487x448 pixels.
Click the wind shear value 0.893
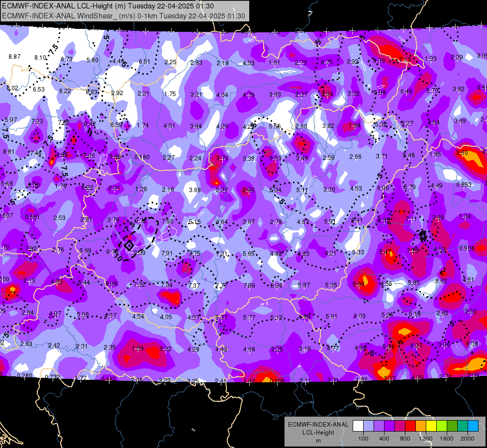pyautogui.click(x=464, y=184)
